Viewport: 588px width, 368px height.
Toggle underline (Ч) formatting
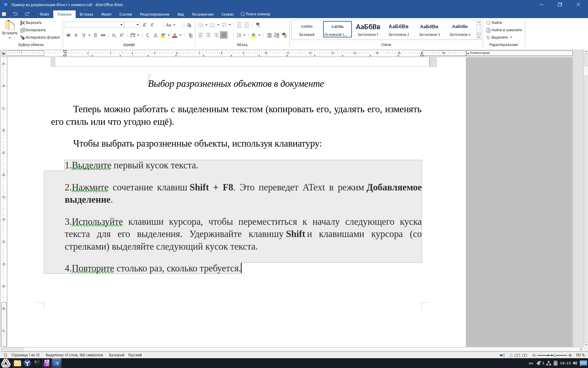click(84, 35)
